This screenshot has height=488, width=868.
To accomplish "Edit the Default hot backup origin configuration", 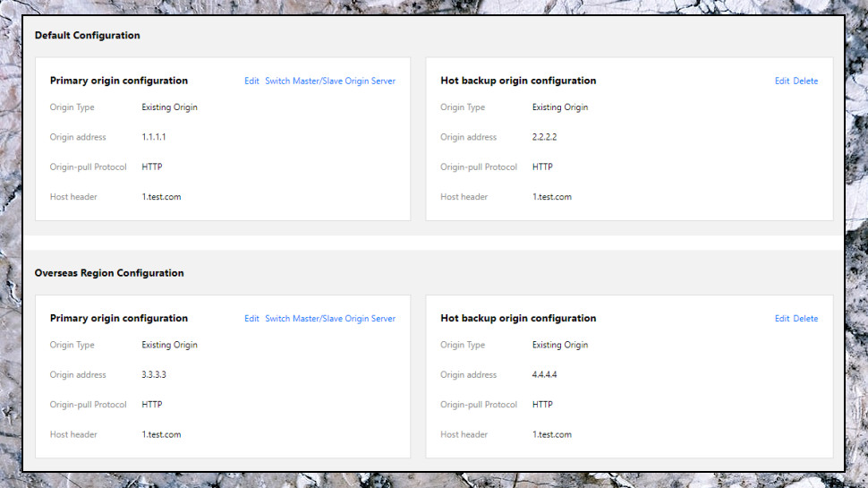I will point(781,81).
